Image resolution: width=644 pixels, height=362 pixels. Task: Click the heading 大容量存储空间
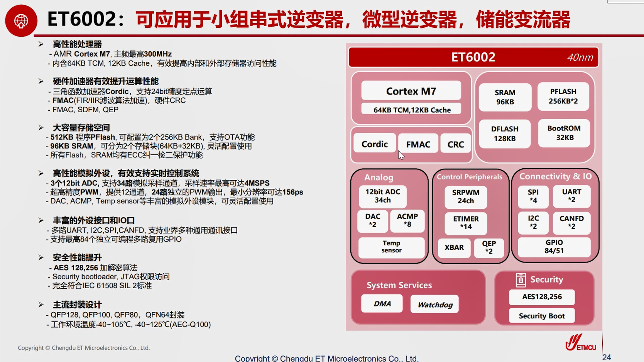point(81,128)
